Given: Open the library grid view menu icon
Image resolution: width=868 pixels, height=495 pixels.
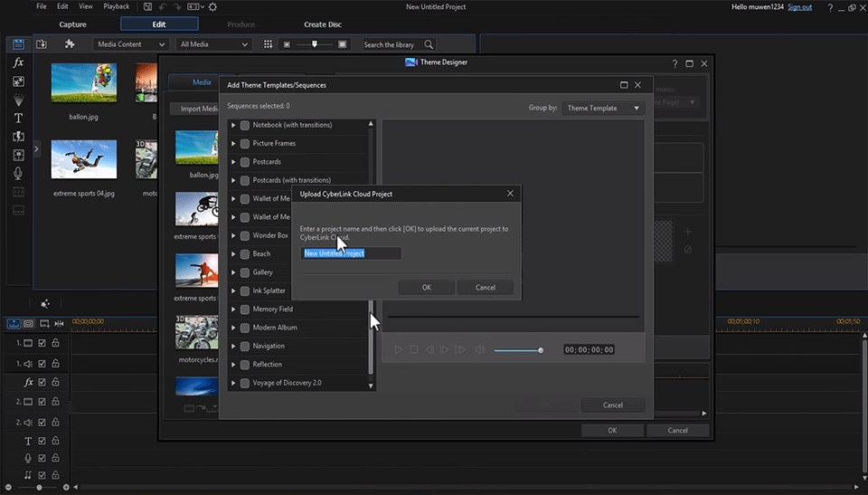Looking at the screenshot, I should (x=268, y=44).
